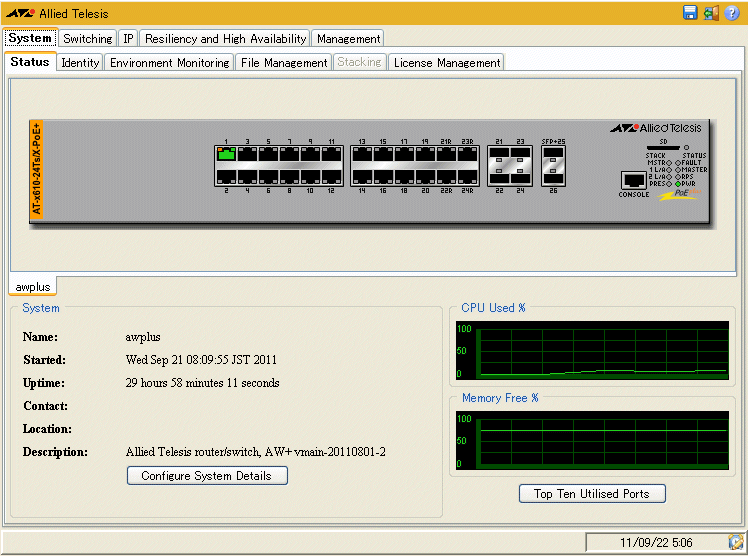Image resolution: width=748 pixels, height=557 pixels.
Task: Go to the Management tab
Action: [x=348, y=39]
